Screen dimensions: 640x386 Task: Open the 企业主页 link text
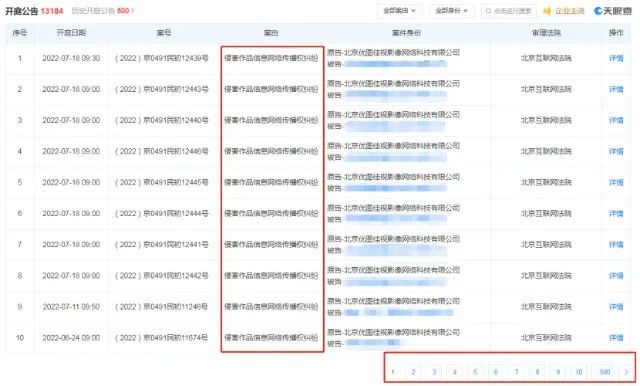[x=570, y=11]
